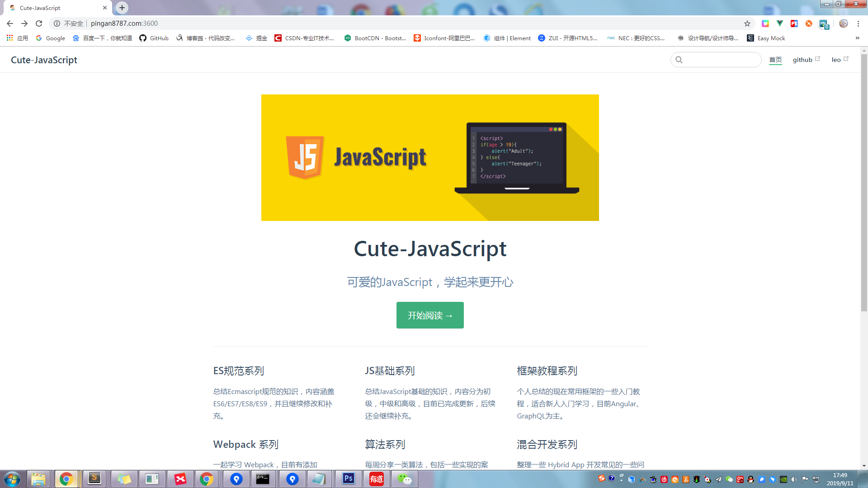This screenshot has width=868, height=488.
Task: Select the 首页 navigation item
Action: tap(775, 60)
